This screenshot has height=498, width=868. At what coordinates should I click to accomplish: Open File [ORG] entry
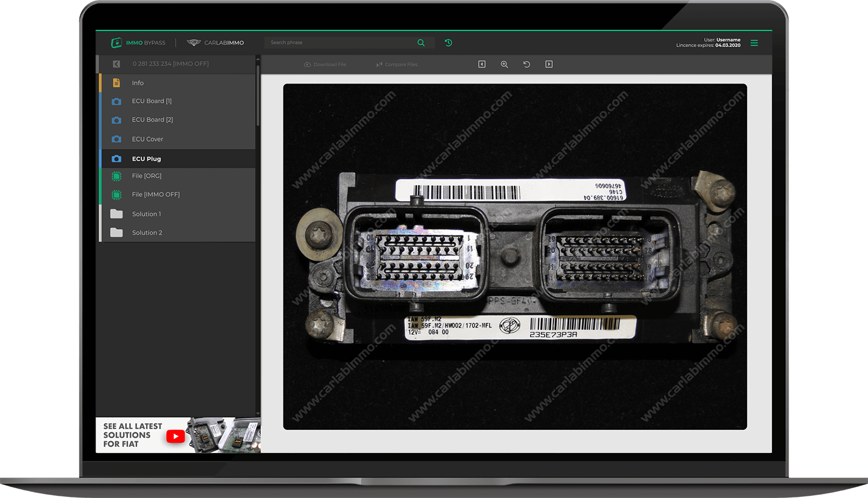[177, 176]
